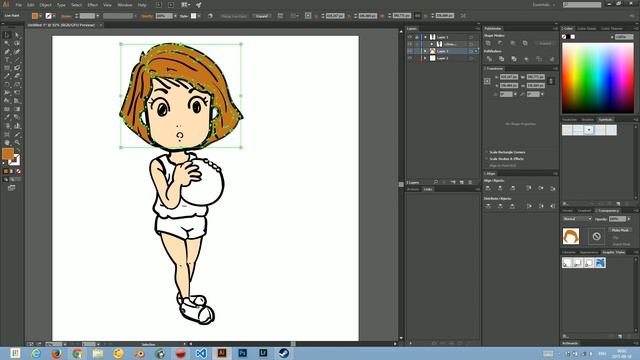
Task: Select the Rotate tool
Action: [x=7, y=84]
